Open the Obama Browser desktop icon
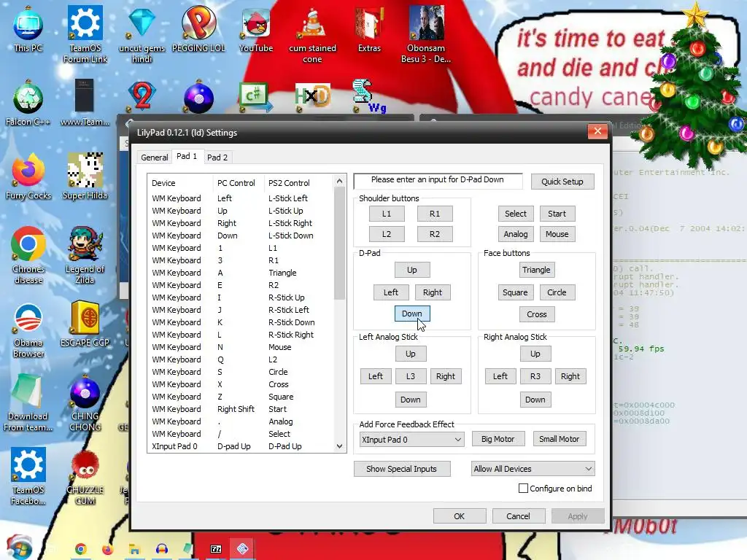 28,329
